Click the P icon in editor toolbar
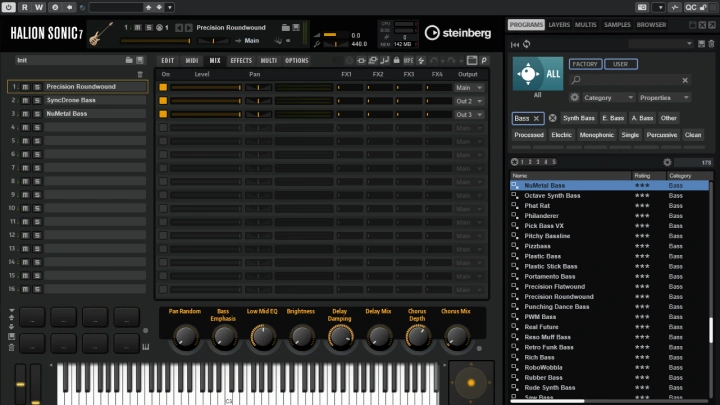 click(x=484, y=61)
